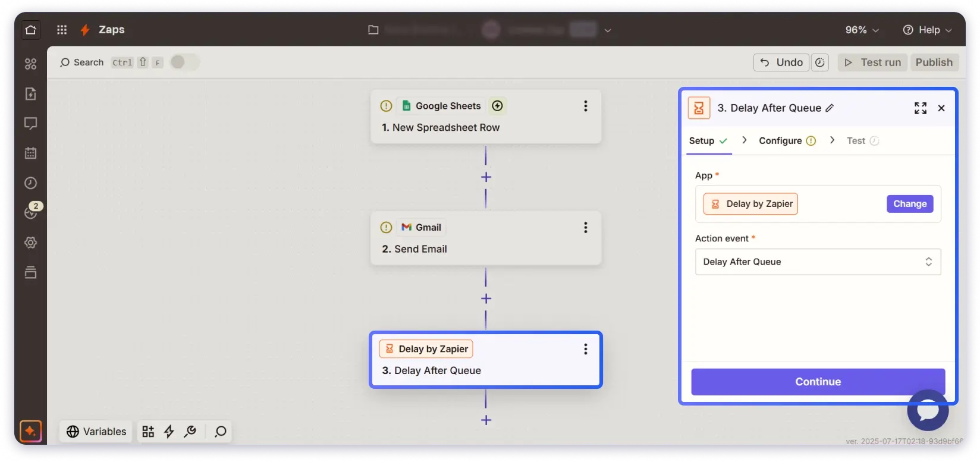Open the calendar schedule icon in sidebar
Viewport: 980px width, 462px height.
pos(31,153)
